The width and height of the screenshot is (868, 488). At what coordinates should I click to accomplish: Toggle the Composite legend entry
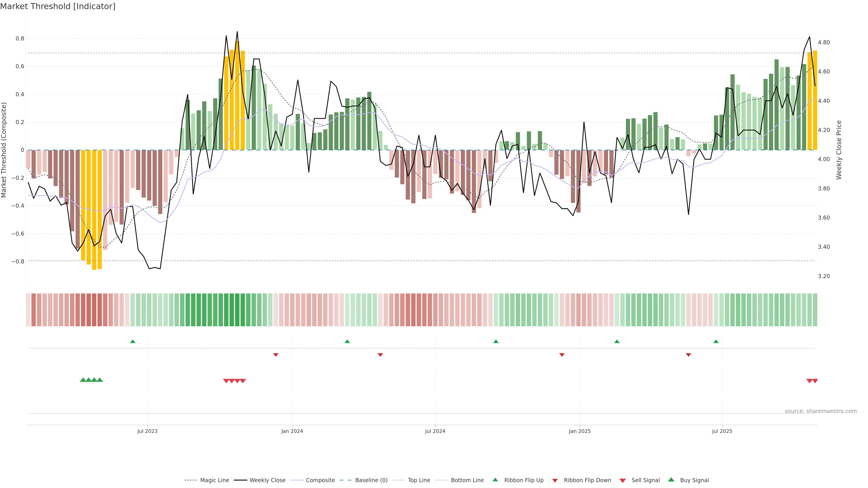(x=320, y=480)
